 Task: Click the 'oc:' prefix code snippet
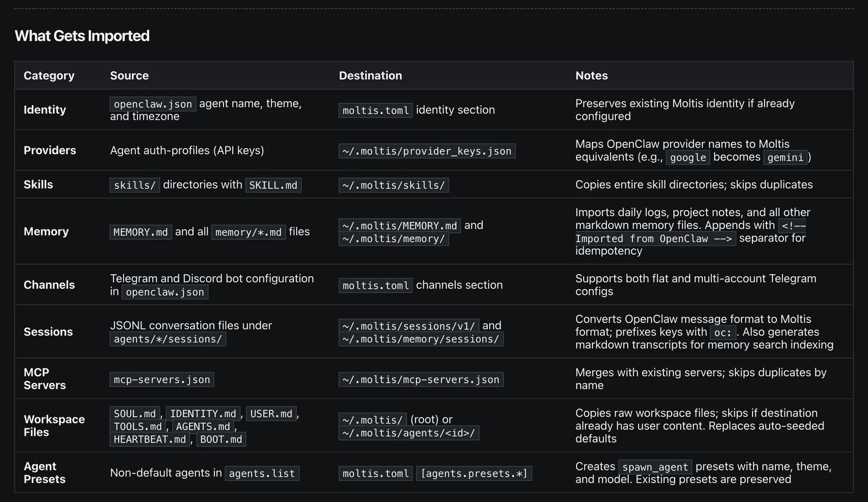pos(723,332)
